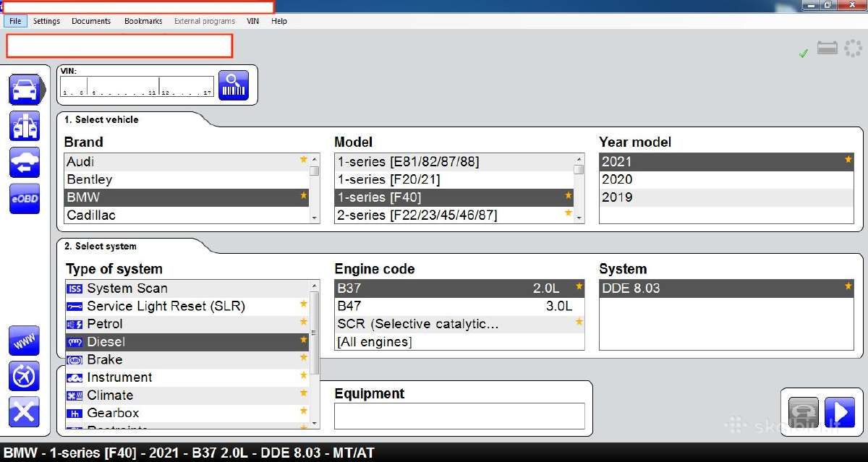868x462 pixels.
Task: Click the no-flight mode sidebar icon
Action: coord(24,376)
